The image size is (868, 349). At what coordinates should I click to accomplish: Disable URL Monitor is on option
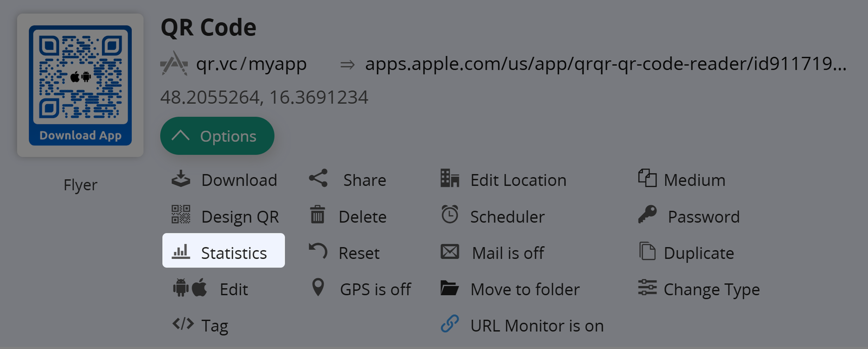[537, 326]
